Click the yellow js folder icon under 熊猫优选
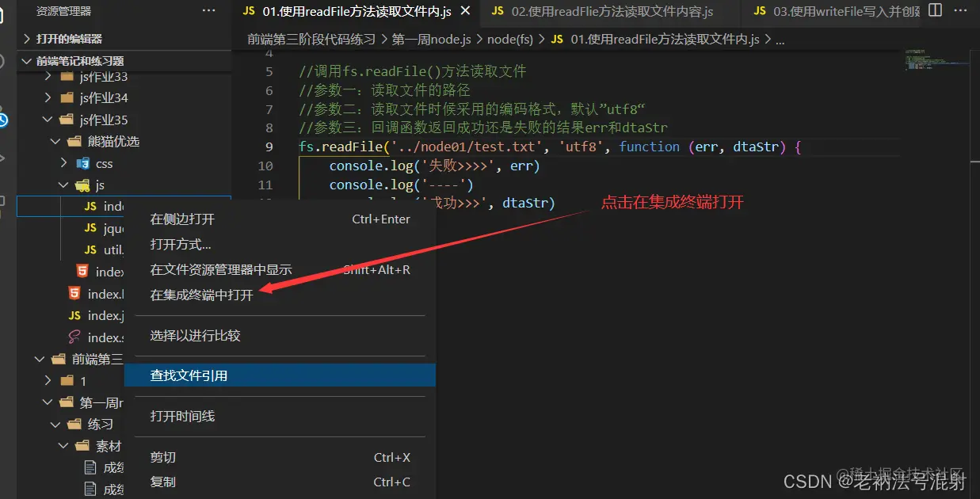 coord(82,185)
